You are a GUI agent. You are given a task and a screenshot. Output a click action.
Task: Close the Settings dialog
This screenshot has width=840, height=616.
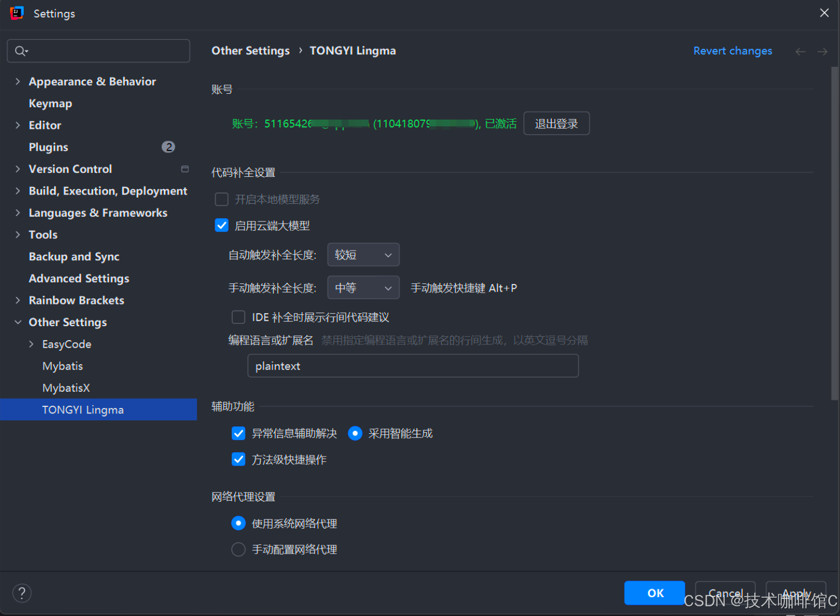point(824,12)
